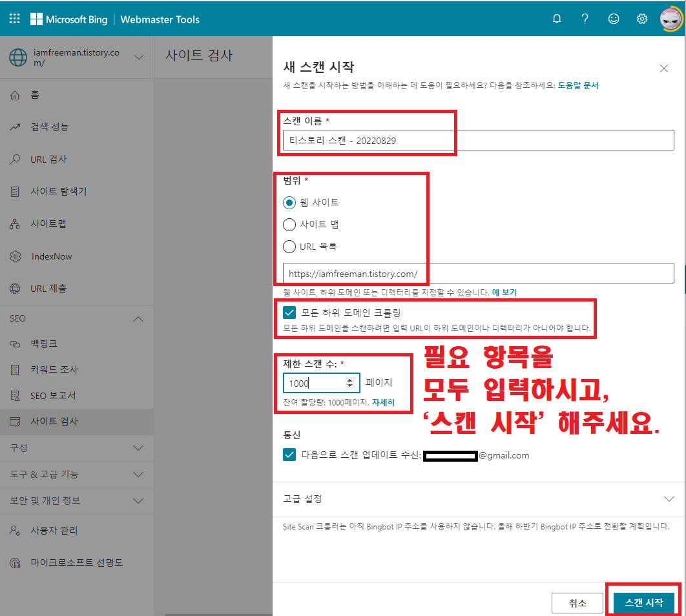Click the 스캔 시작 button
This screenshot has width=686, height=616.
pos(643,603)
